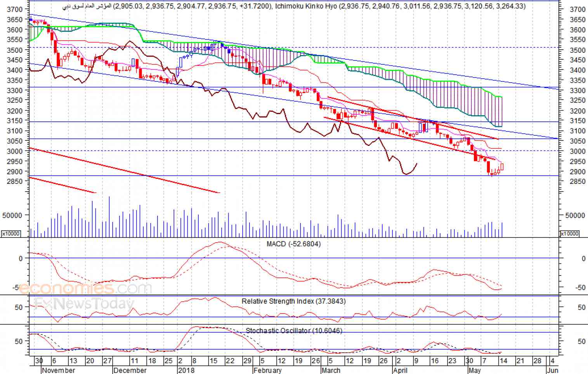Viewport: 588px width, 374px height.
Task: Click the date 13 on the time axis
Action: click(x=73, y=361)
